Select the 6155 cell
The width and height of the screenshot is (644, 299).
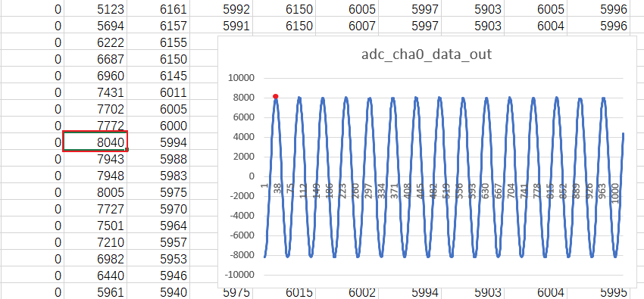pos(158,42)
